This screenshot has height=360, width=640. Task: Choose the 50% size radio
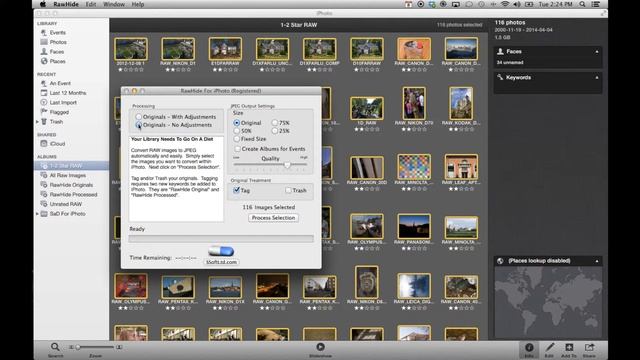[236, 131]
